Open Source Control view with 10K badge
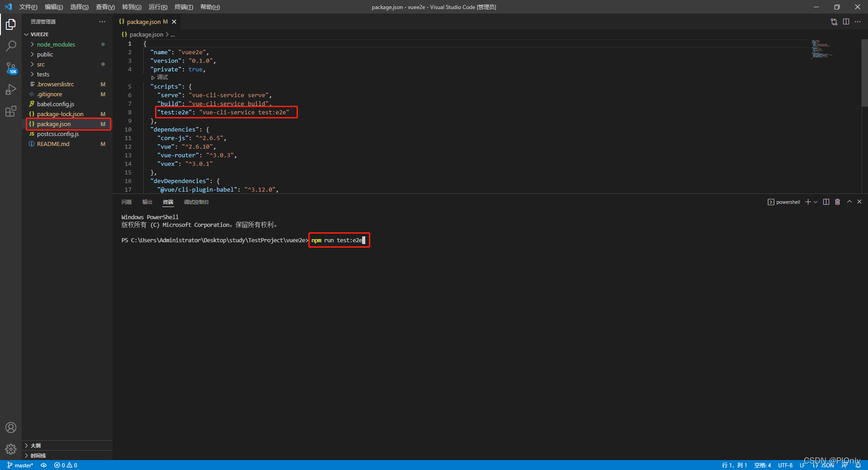Image resolution: width=868 pixels, height=470 pixels. (x=11, y=68)
